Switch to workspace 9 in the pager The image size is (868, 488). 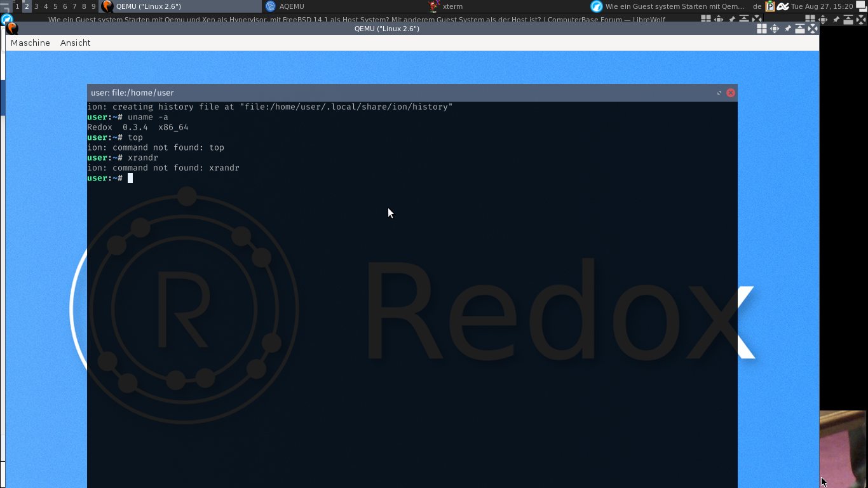click(x=93, y=6)
